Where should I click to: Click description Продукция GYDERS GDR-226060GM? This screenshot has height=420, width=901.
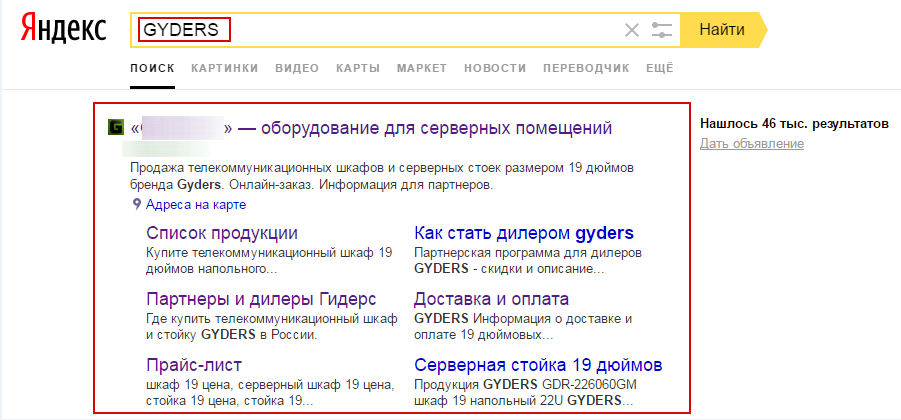[525, 392]
